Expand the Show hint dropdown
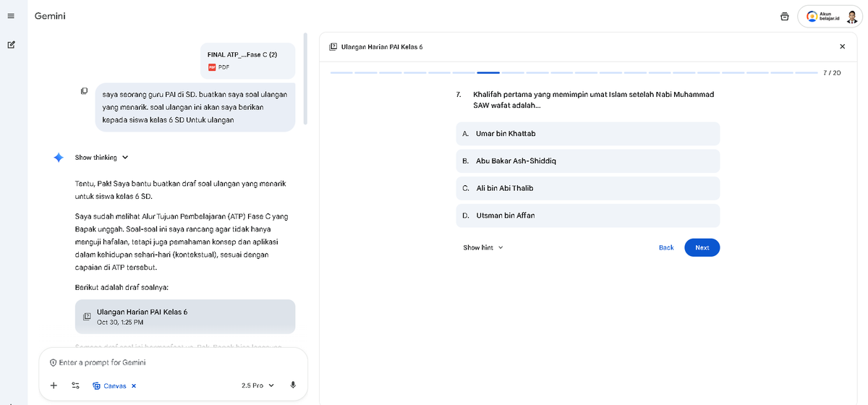This screenshot has width=868, height=405. tap(483, 247)
